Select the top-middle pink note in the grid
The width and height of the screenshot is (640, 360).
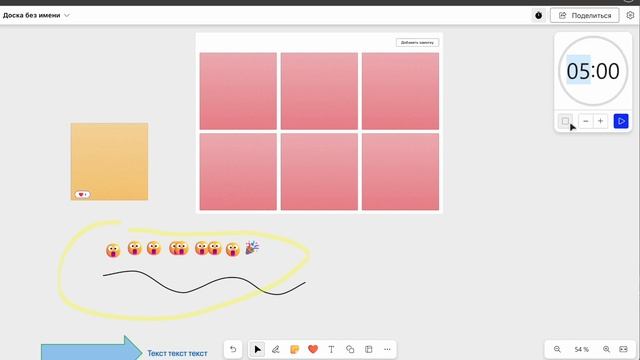point(319,91)
